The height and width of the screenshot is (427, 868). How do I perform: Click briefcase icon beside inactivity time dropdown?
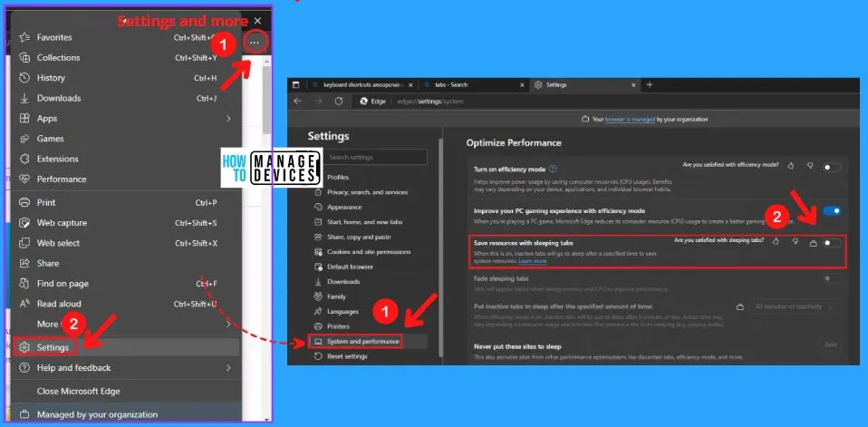point(740,306)
